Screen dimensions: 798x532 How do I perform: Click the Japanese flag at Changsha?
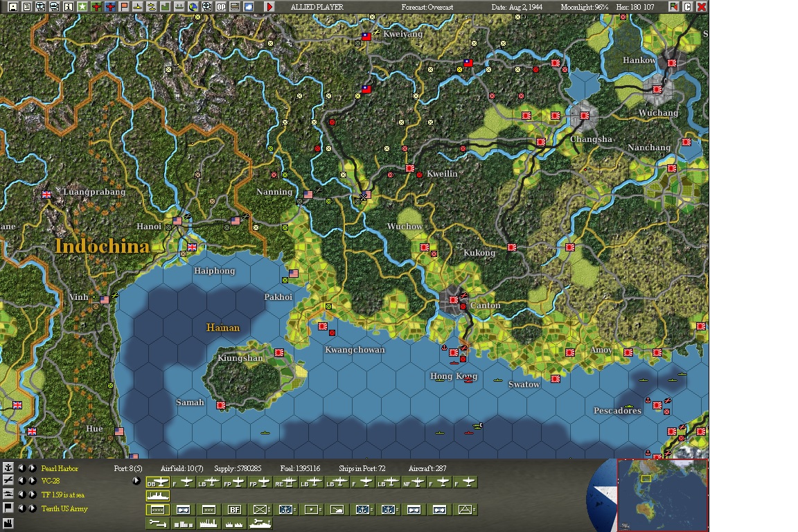pyautogui.click(x=584, y=116)
